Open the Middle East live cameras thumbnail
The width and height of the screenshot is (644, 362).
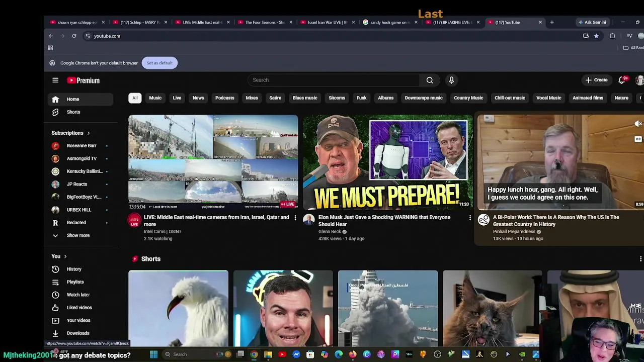click(x=213, y=162)
